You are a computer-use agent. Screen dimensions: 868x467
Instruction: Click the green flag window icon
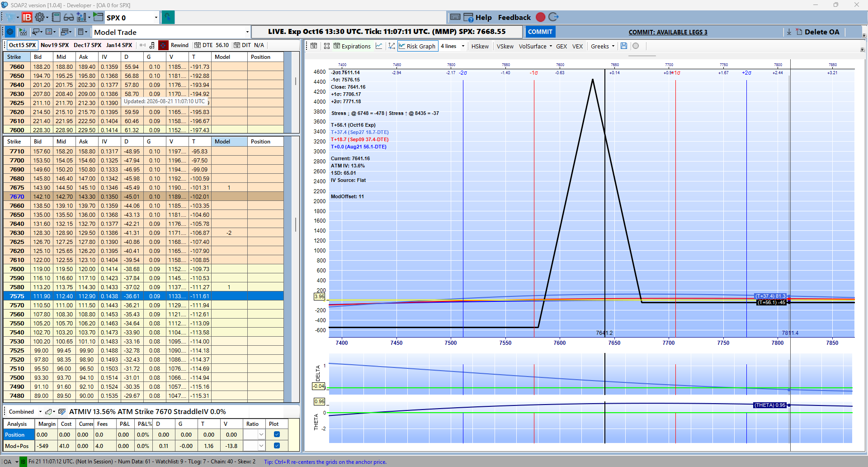[x=98, y=18]
